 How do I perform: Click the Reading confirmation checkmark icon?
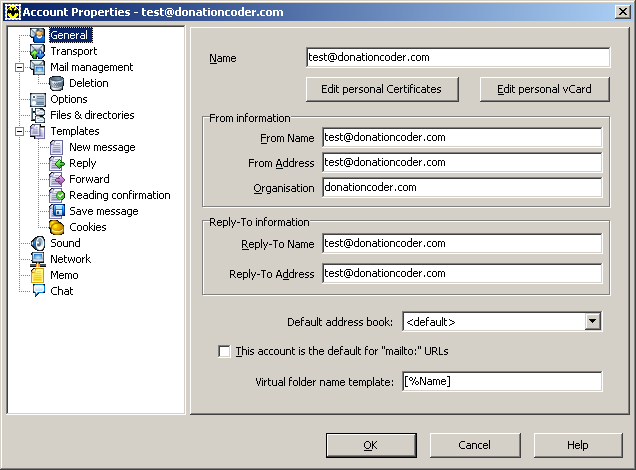[x=56, y=195]
